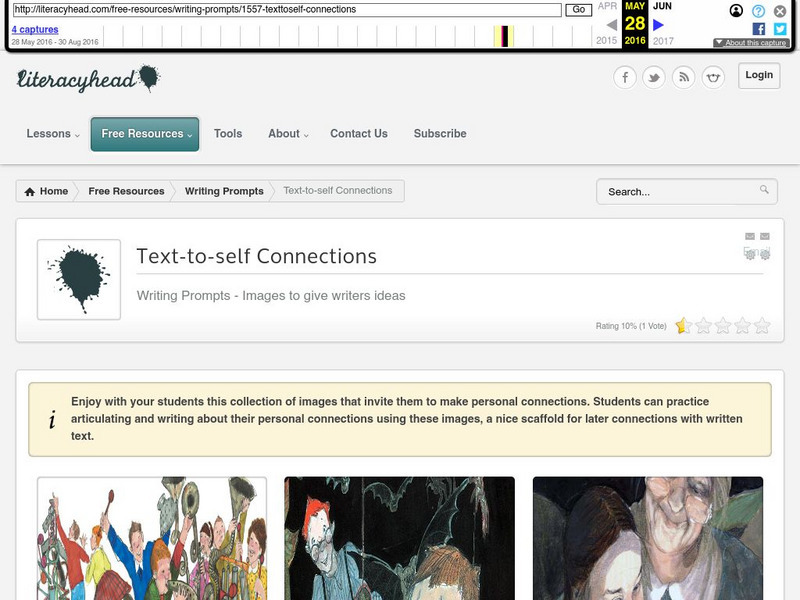This screenshot has height=600, width=800.
Task: Expand the Lessons menu
Action: coord(53,134)
